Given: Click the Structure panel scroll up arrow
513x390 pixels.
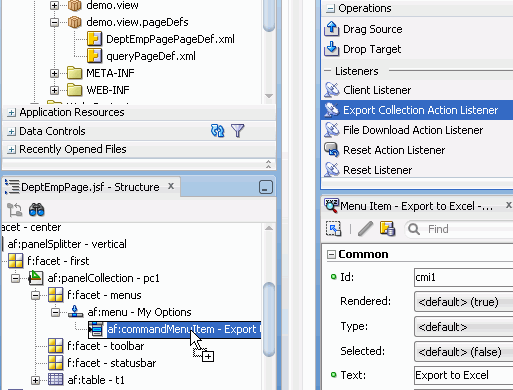Looking at the screenshot, I should [x=269, y=229].
